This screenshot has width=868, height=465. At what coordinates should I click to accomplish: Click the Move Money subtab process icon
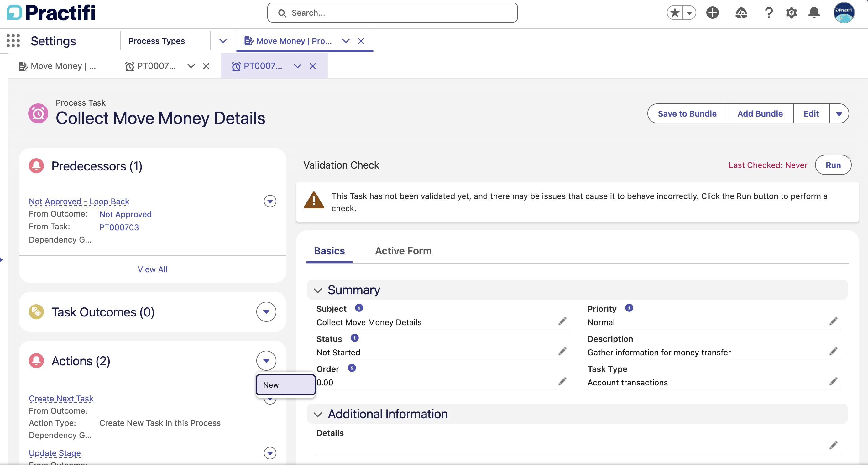23,66
